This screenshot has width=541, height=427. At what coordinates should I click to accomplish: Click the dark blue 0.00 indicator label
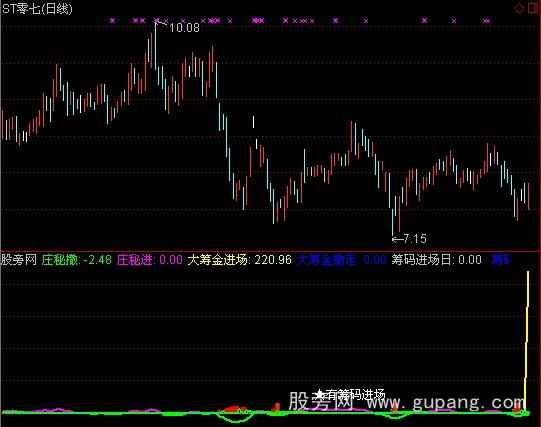341,260
